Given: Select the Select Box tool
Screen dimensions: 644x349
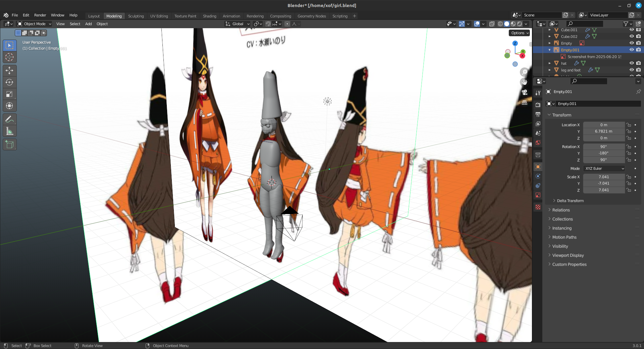Looking at the screenshot, I should pyautogui.click(x=9, y=45).
